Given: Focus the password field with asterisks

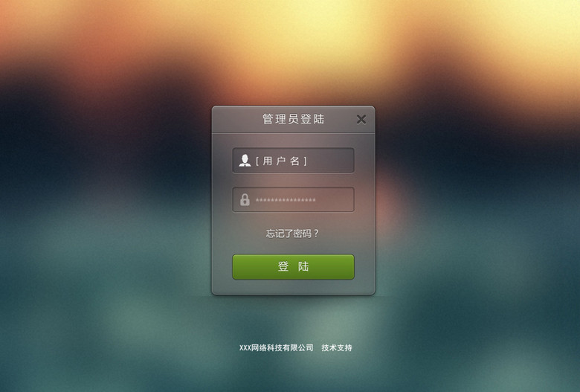Looking at the screenshot, I should [x=293, y=199].
